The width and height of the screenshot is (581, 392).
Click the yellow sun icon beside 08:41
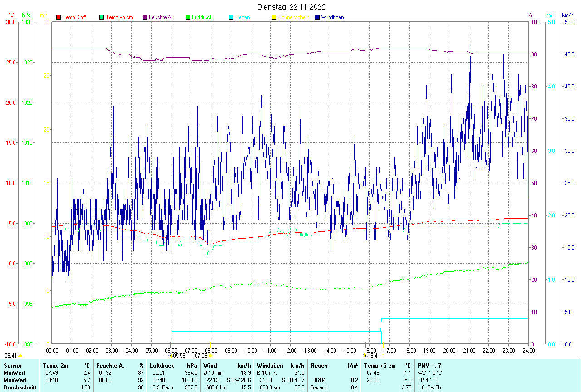(x=20, y=356)
